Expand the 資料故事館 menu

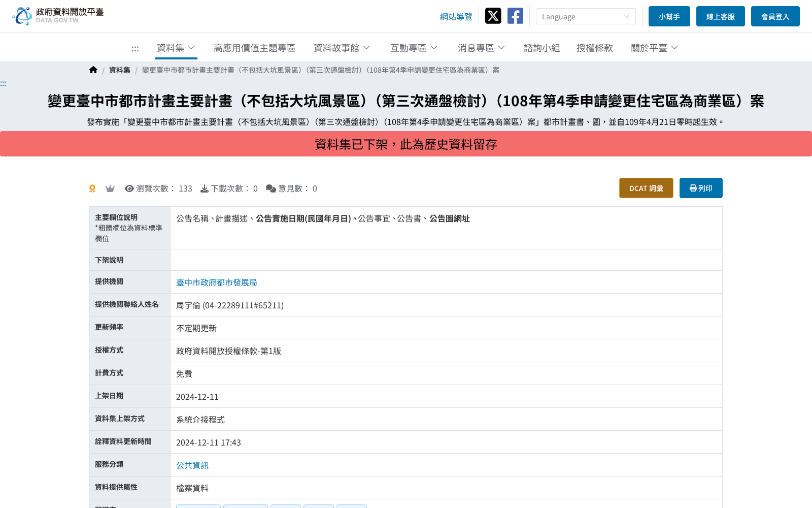click(342, 48)
